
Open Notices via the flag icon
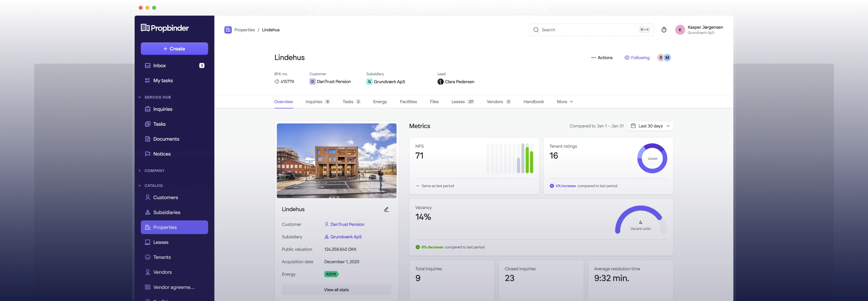coord(148,154)
